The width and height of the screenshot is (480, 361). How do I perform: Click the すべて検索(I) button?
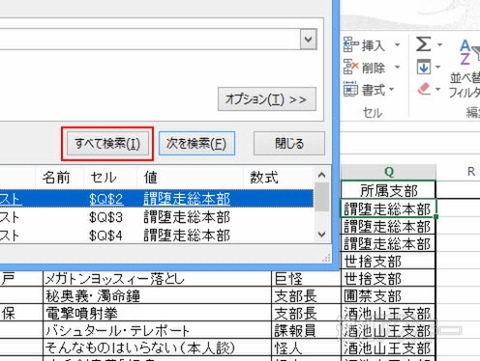click(x=107, y=144)
